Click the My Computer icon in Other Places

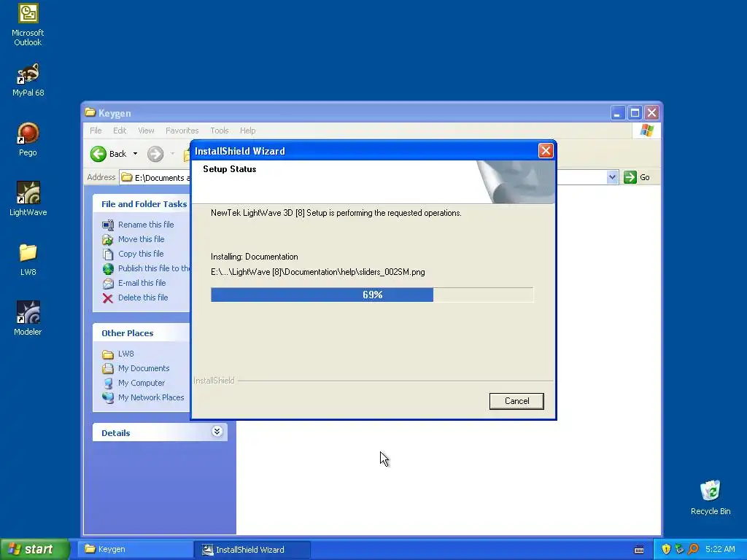click(x=108, y=384)
